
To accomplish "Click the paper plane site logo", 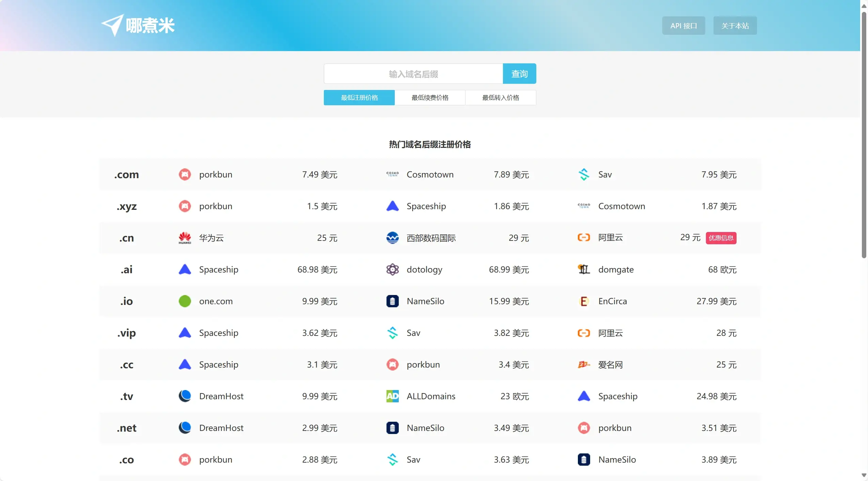I will point(112,25).
